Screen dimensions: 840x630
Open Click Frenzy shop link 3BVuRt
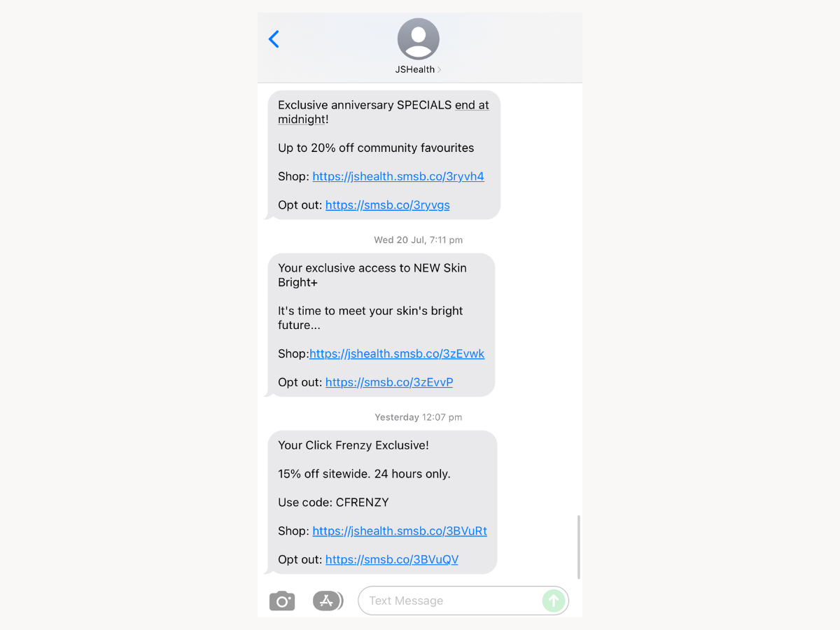(400, 531)
